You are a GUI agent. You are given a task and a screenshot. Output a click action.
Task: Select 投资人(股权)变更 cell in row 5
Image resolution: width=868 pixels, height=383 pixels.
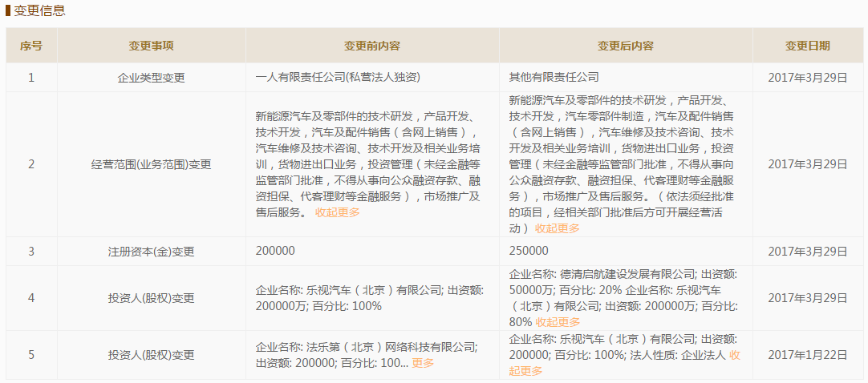pyautogui.click(x=151, y=355)
